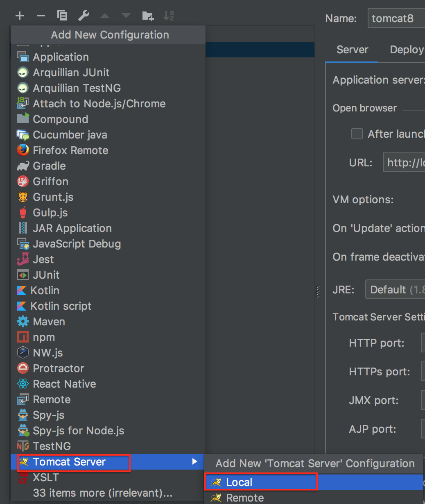Image resolution: width=425 pixels, height=504 pixels.
Task: Click the Name text field
Action: 396,18
